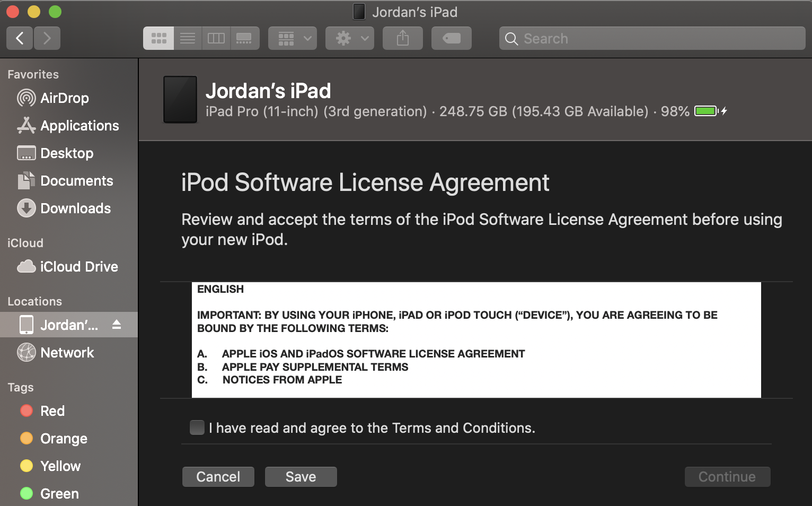
Task: Switch to icon view in toolbar
Action: coord(158,38)
